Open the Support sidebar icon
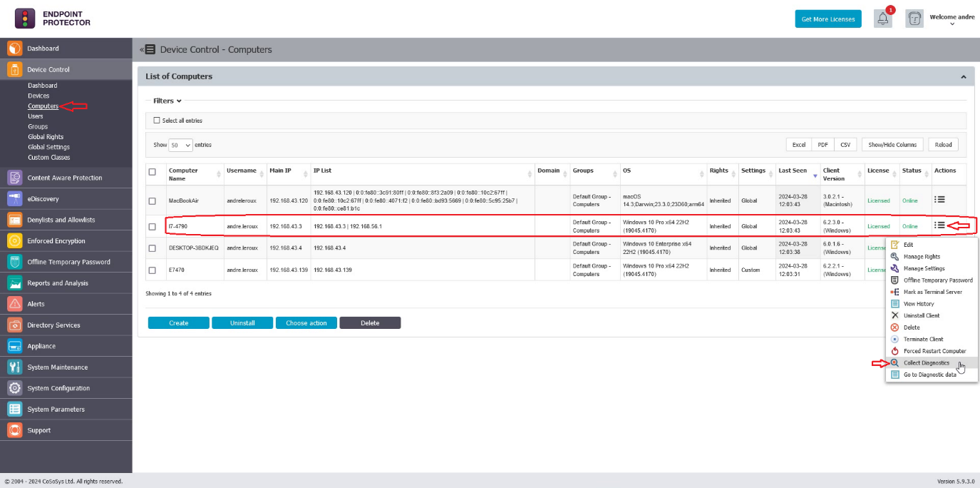The image size is (980, 488). [x=15, y=430]
